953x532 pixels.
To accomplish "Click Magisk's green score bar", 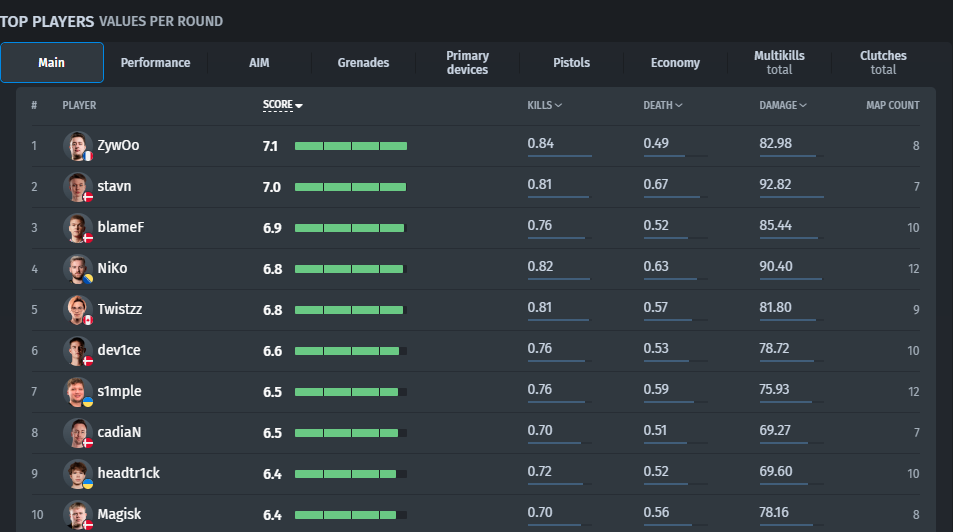I will tap(351, 515).
